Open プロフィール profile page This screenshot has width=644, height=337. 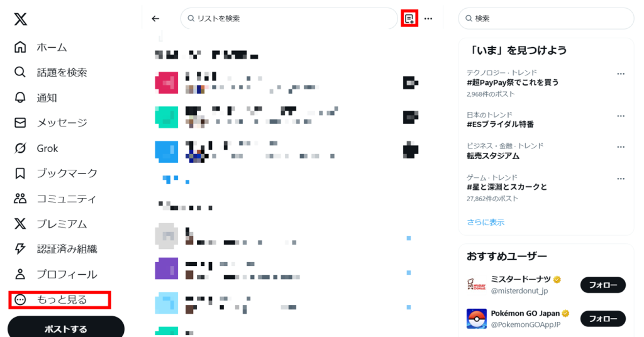(x=55, y=274)
